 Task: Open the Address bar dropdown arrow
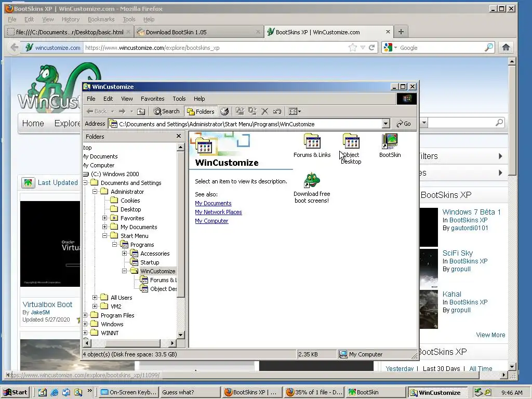(x=385, y=124)
